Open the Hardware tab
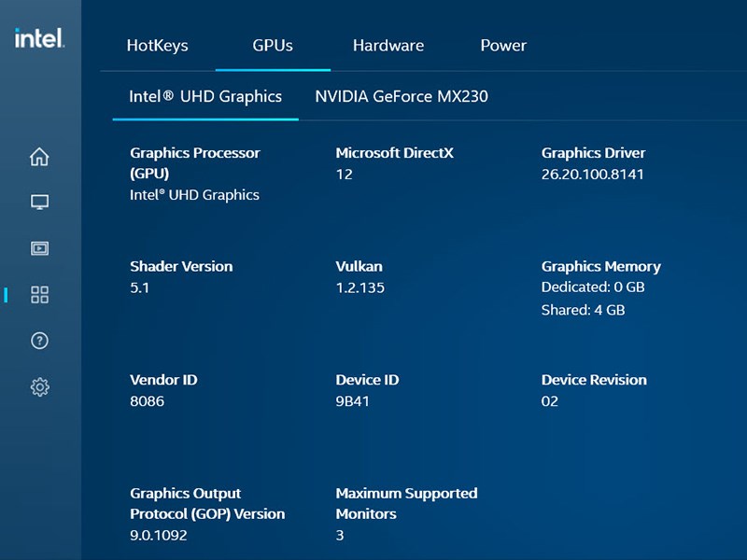 pos(388,45)
